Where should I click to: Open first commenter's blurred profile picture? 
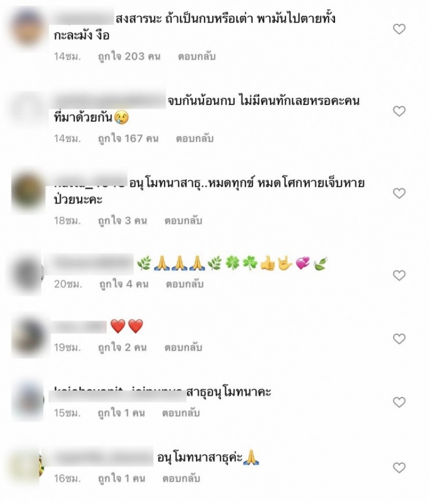[28, 28]
